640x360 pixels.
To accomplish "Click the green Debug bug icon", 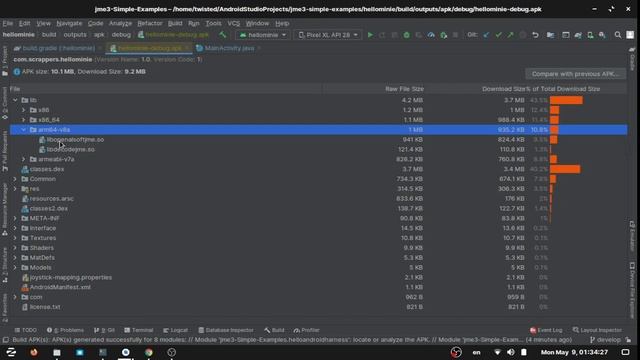I will coord(407,35).
